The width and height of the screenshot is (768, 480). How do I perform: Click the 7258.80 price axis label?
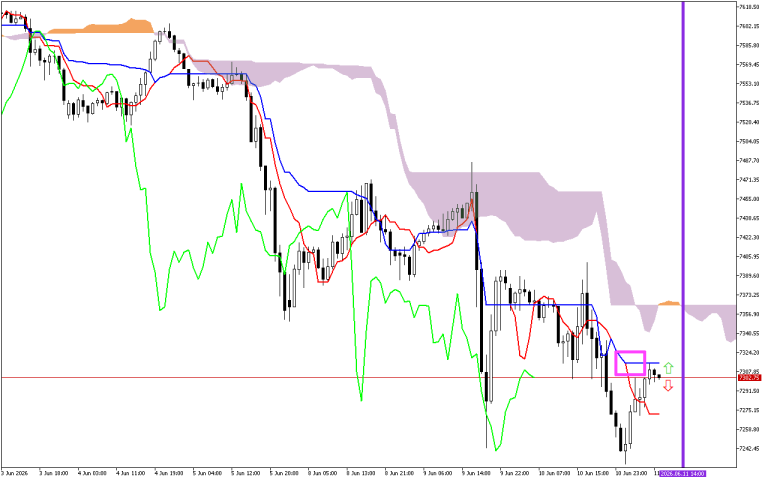point(749,430)
